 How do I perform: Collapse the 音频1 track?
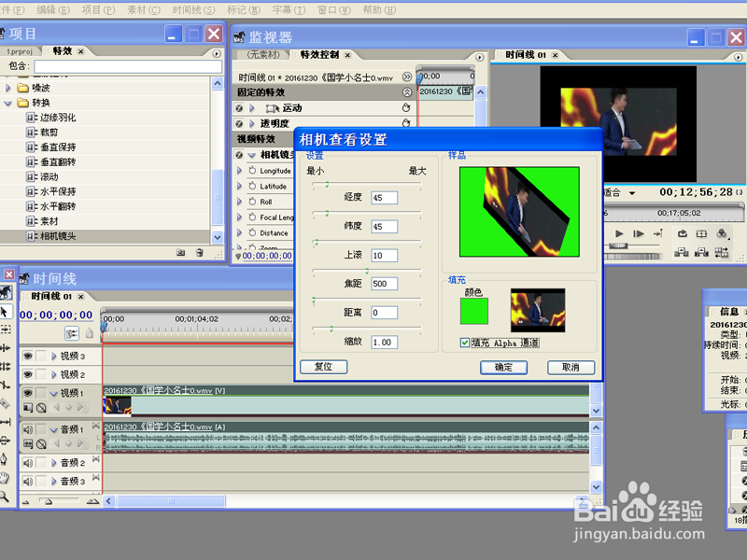click(54, 429)
